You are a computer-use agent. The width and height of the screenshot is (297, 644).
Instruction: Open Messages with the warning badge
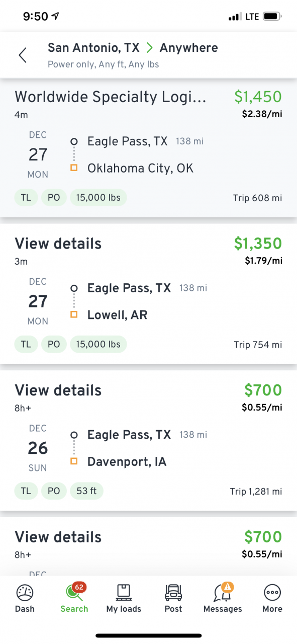point(223,599)
